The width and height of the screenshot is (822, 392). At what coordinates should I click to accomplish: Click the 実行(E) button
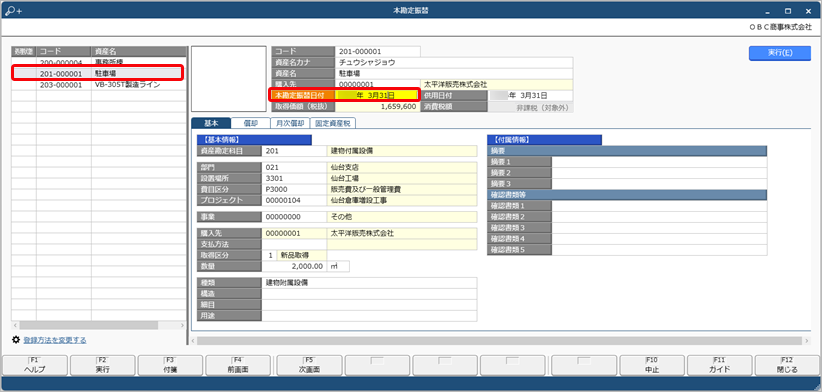point(780,53)
